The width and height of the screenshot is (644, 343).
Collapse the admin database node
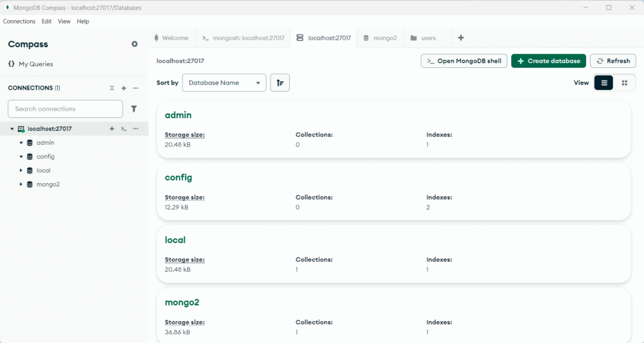21,143
